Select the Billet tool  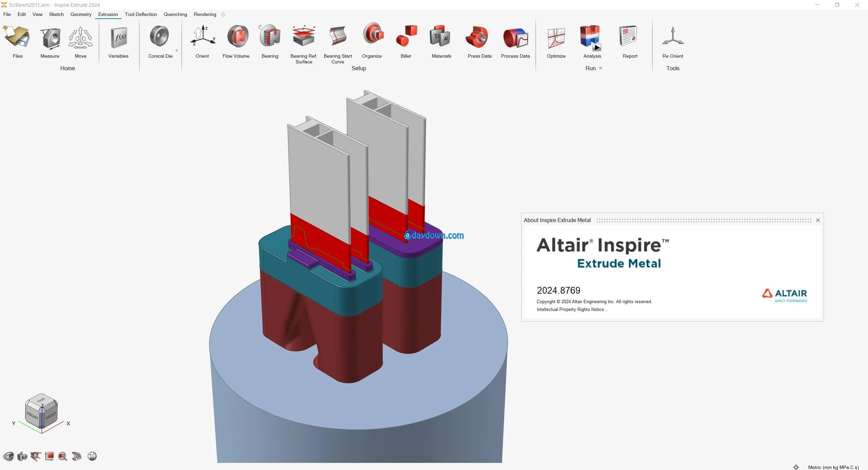tap(406, 36)
